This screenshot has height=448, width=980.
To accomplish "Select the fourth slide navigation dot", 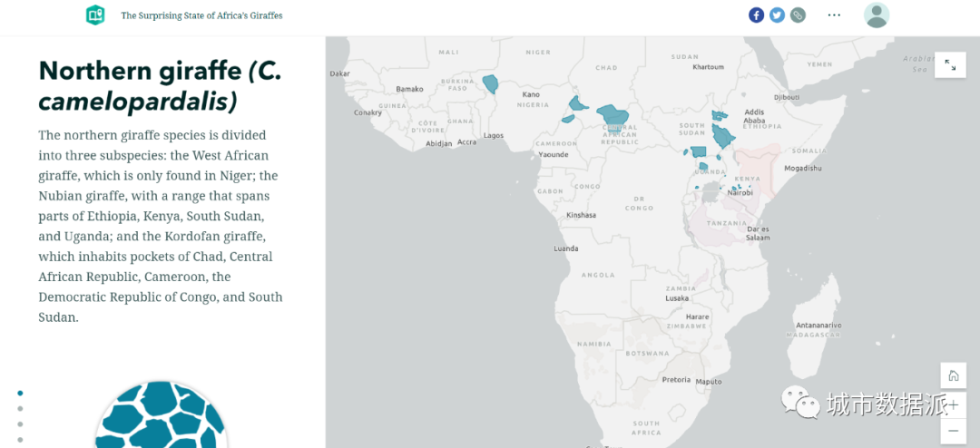I will point(21,440).
